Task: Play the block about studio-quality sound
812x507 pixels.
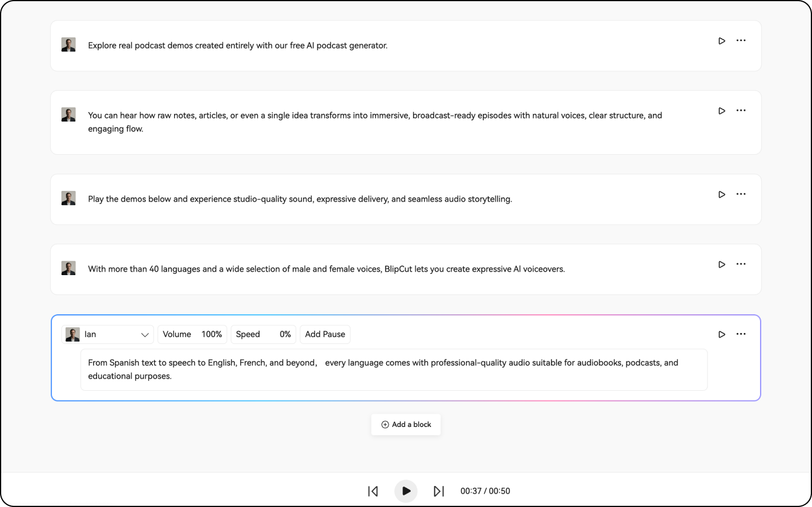Action: pyautogui.click(x=721, y=194)
